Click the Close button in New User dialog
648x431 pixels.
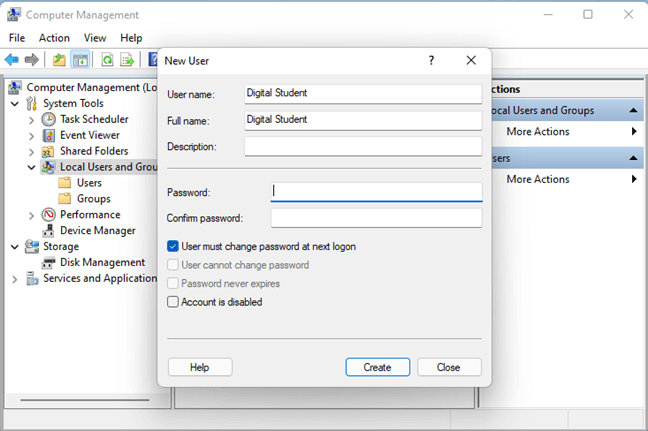coord(449,367)
